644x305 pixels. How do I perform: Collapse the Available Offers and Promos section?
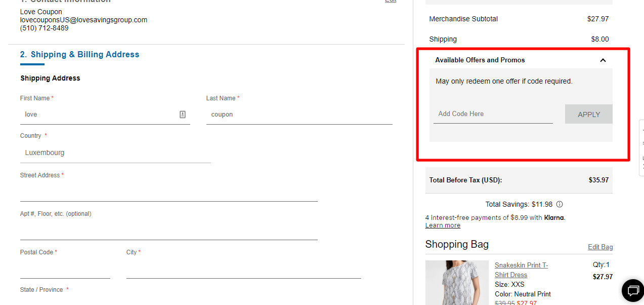603,60
